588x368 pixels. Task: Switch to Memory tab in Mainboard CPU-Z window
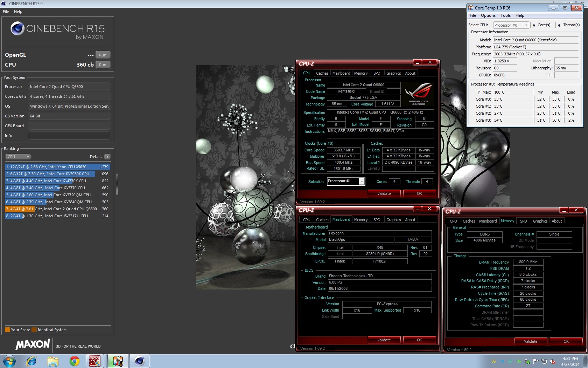pyautogui.click(x=361, y=220)
